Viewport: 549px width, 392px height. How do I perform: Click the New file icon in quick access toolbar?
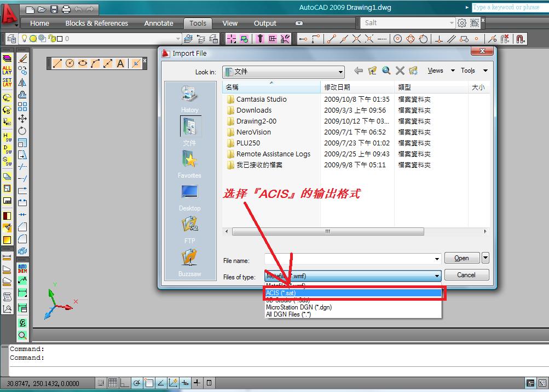pyautogui.click(x=30, y=9)
